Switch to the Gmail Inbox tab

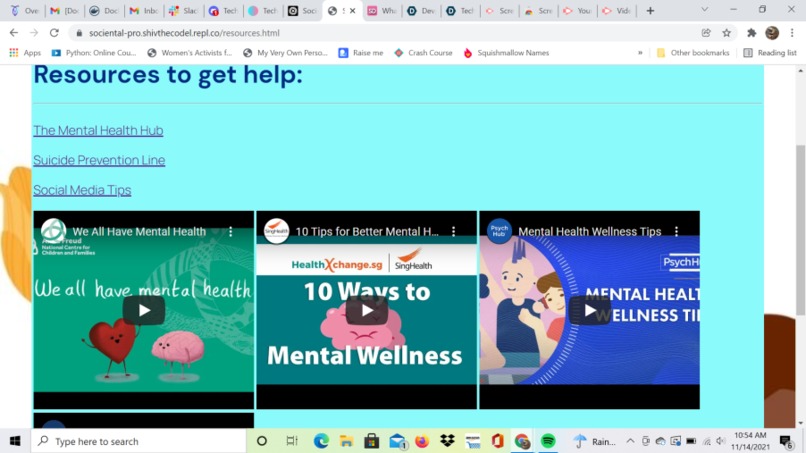tap(144, 11)
